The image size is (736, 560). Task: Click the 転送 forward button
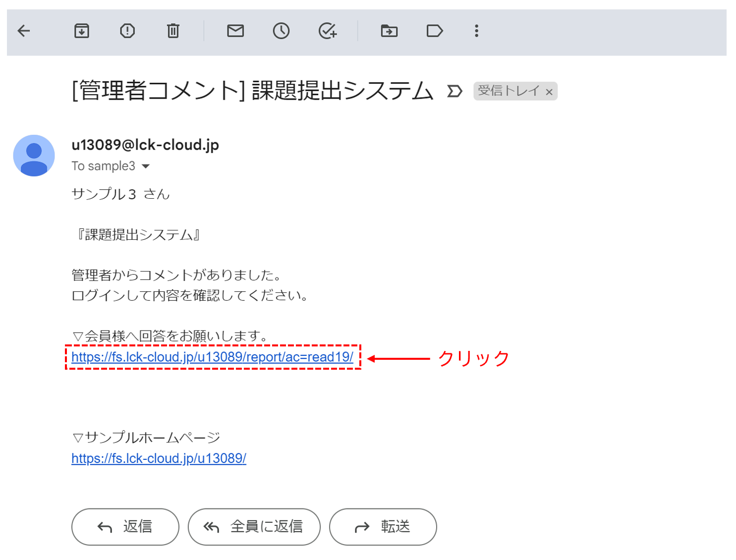tap(383, 527)
